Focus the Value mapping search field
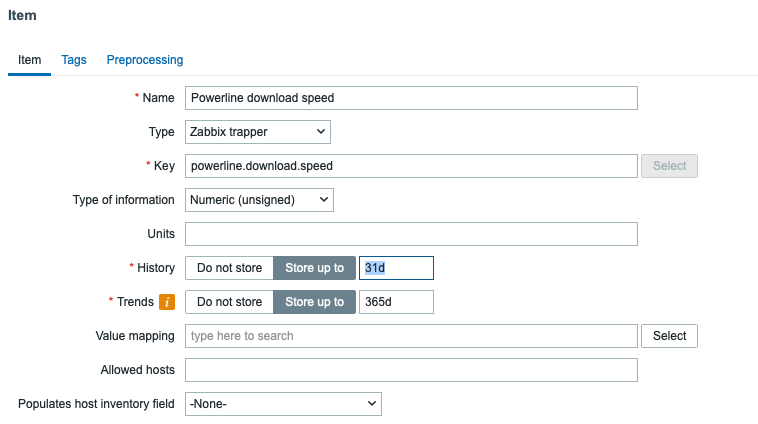Screen dimensions: 758x424 pos(411,336)
